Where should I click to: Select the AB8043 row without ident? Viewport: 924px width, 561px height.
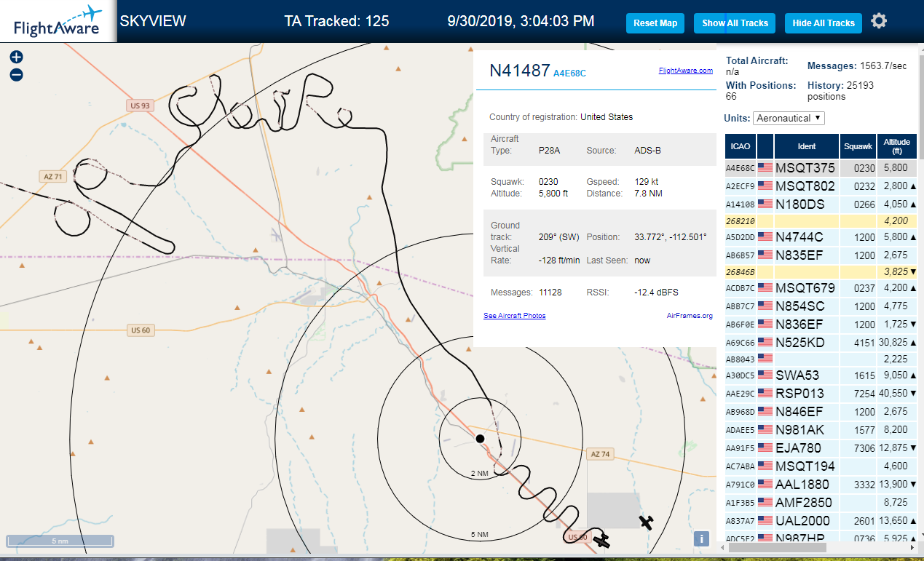821,359
